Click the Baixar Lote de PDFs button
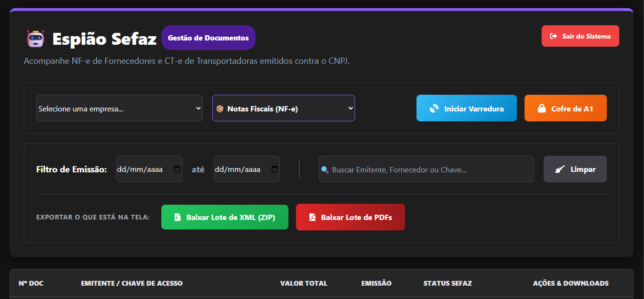The height and width of the screenshot is (299, 644). tap(350, 217)
